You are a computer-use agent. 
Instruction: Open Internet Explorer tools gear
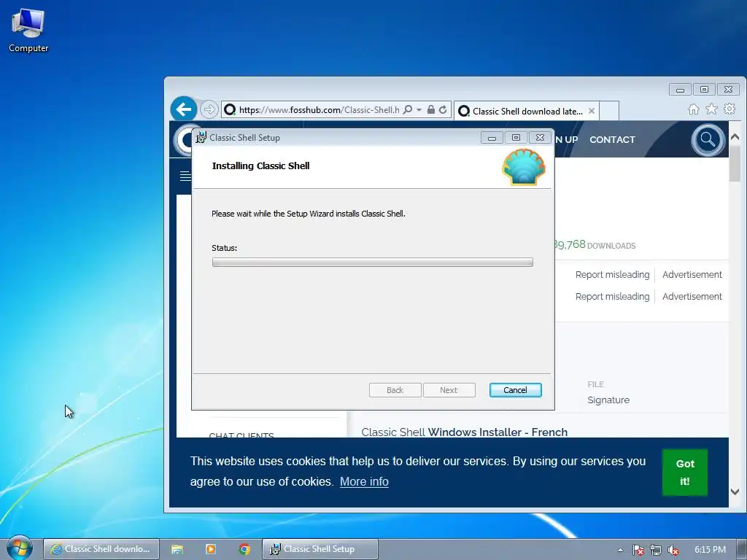(x=729, y=109)
